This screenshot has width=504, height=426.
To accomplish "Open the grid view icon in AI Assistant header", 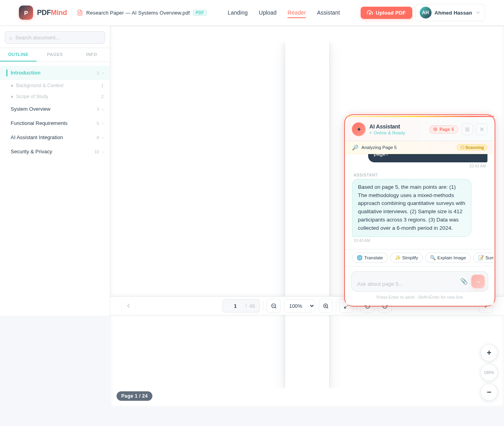I will point(467,129).
